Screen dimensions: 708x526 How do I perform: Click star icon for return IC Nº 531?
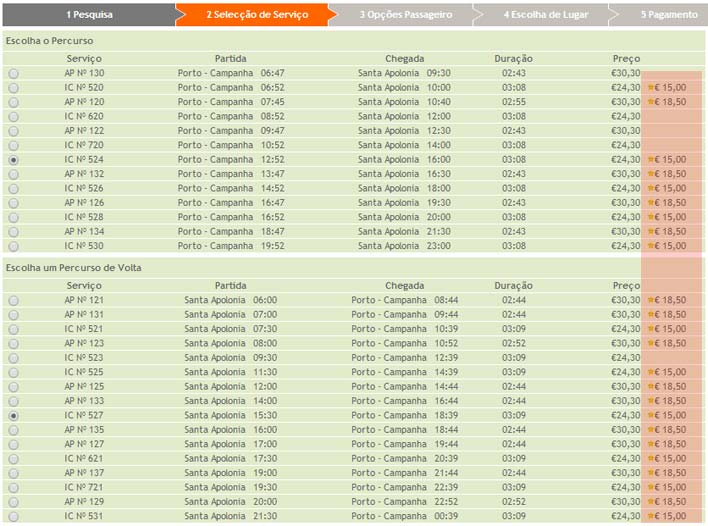652,516
